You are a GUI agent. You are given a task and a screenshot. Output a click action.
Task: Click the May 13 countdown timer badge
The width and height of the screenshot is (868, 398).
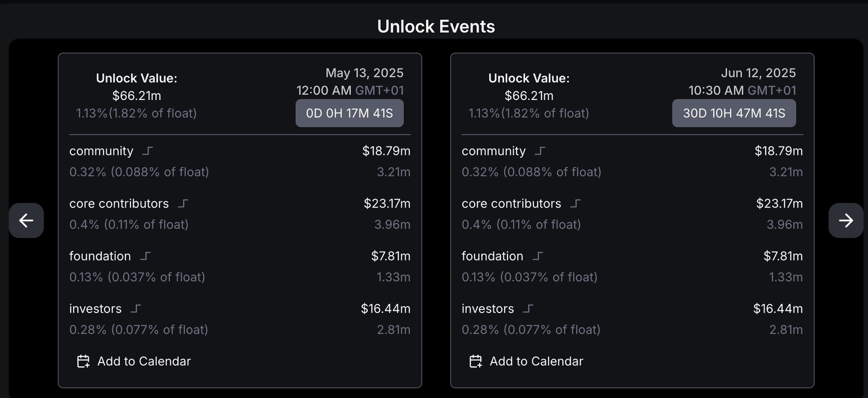point(349,113)
